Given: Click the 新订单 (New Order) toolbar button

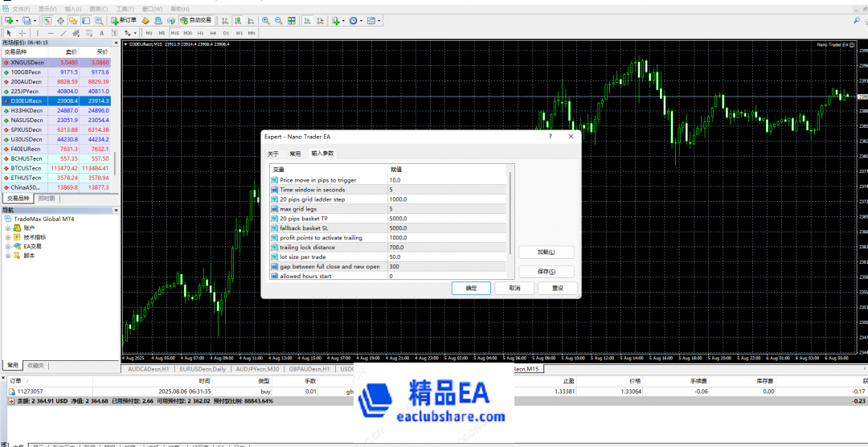Looking at the screenshot, I should click(x=122, y=20).
